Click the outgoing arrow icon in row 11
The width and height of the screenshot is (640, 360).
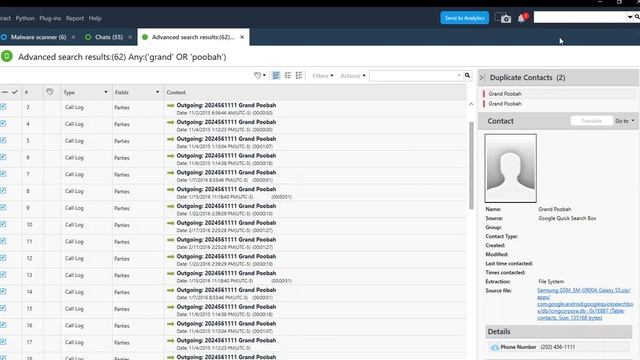171,240
